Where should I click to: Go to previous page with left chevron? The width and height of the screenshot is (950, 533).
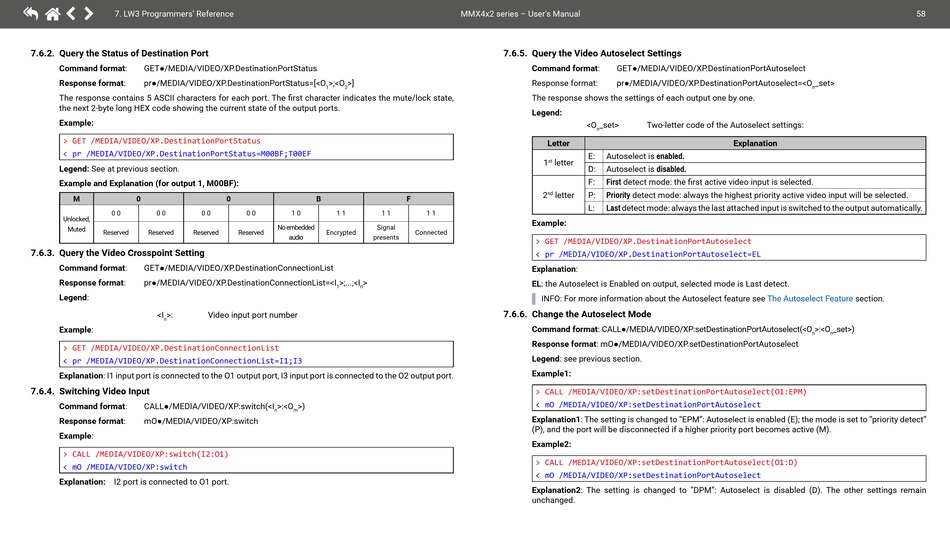coord(71,14)
